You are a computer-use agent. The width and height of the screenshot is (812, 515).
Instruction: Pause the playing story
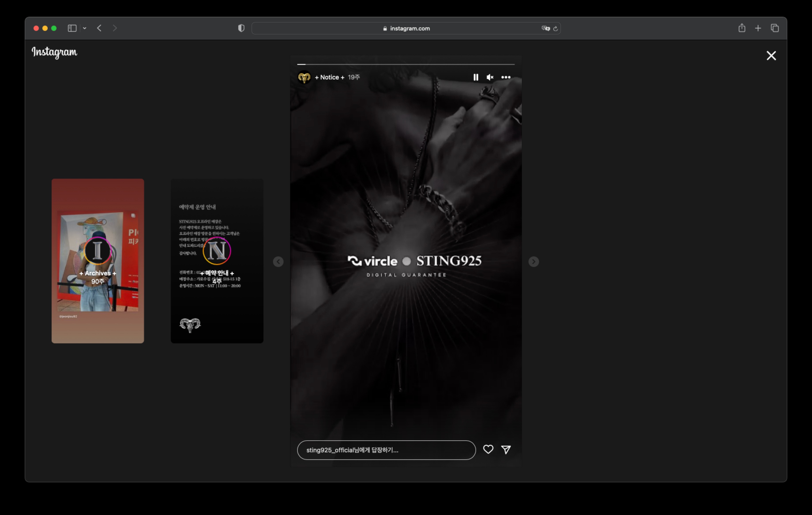point(476,77)
